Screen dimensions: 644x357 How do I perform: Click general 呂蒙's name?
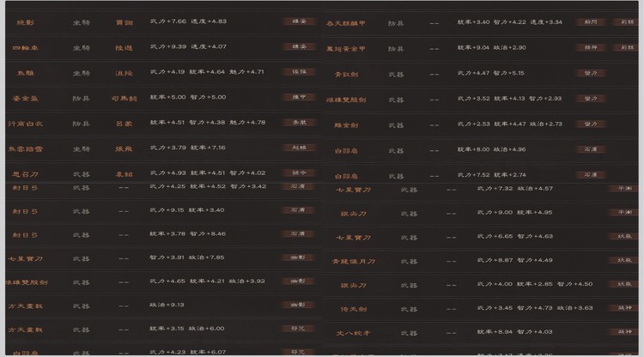point(125,123)
